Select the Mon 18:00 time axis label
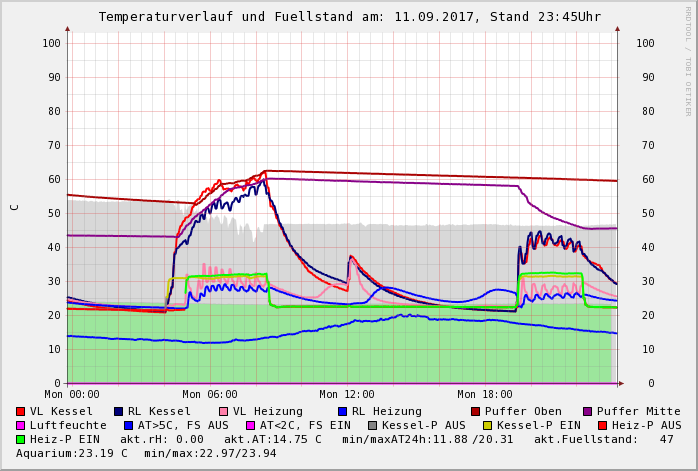 tap(485, 395)
